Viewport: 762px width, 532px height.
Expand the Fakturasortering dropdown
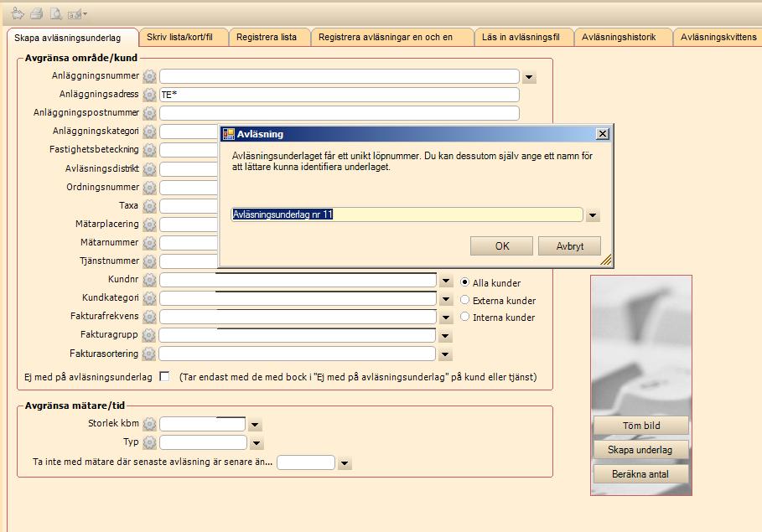[445, 354]
